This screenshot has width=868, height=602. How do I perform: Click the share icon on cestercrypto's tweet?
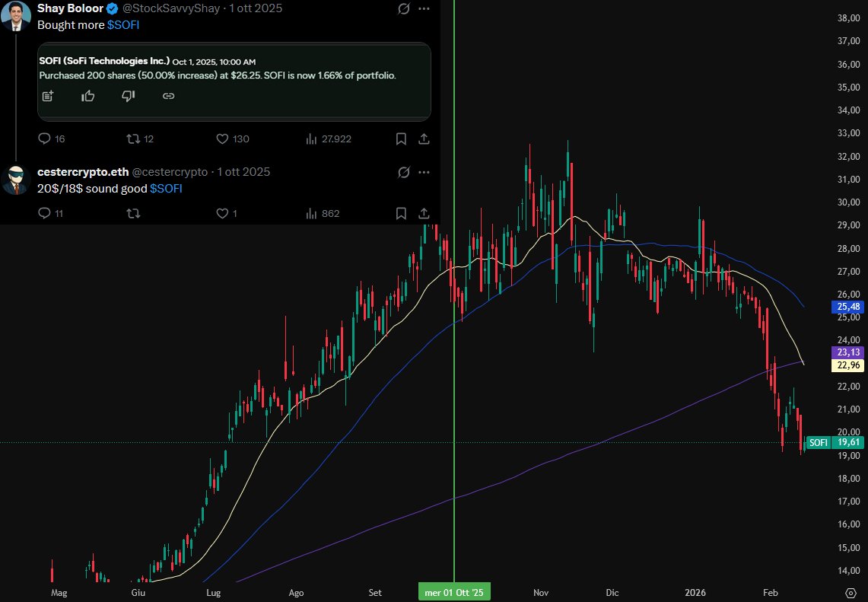pos(424,213)
